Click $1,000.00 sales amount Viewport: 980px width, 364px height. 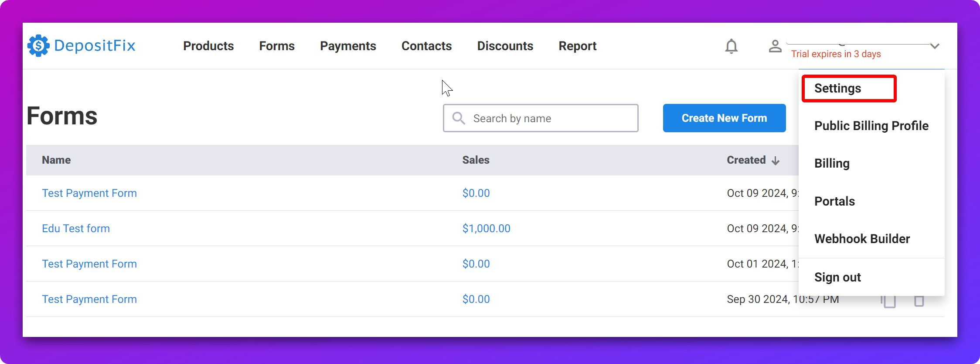coord(486,228)
